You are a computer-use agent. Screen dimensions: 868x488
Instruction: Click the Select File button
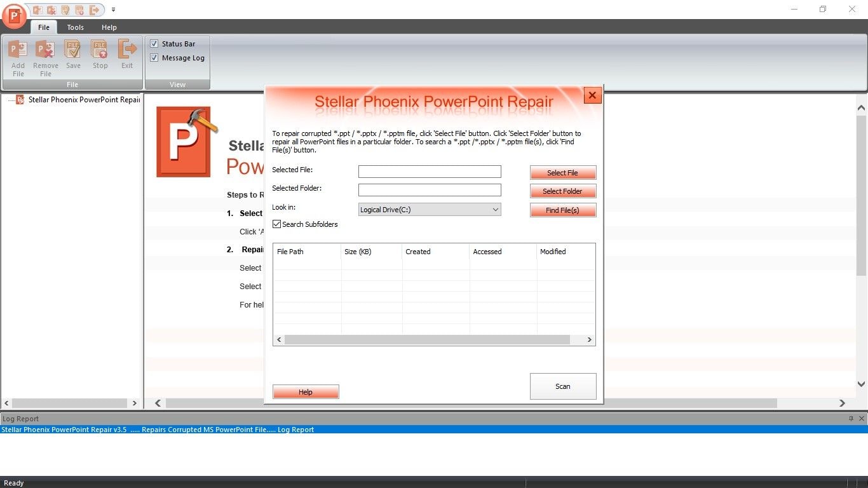563,173
